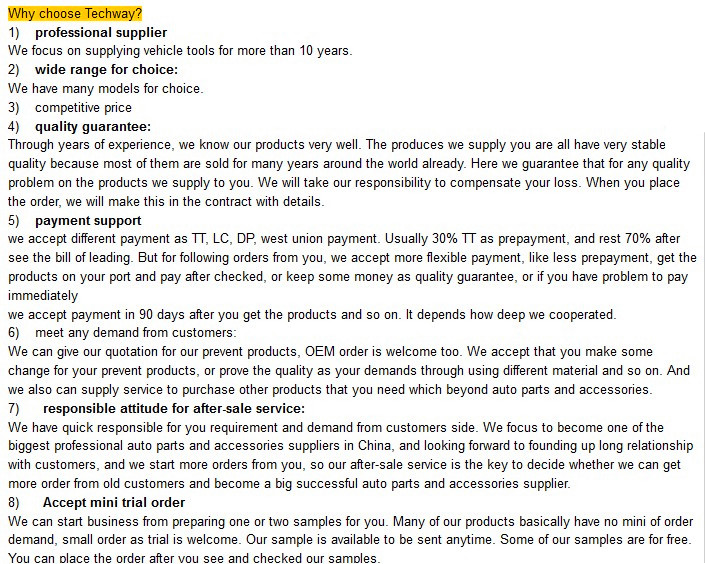Click the sentence about supplying vehicle tools
Screen dimensions: 705x564
180,50
